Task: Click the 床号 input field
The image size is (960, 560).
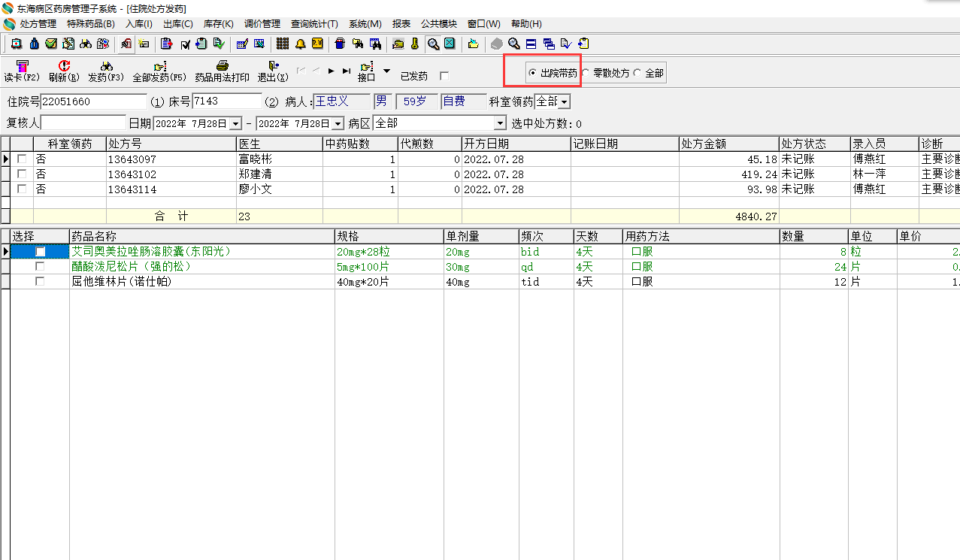Action: (227, 101)
